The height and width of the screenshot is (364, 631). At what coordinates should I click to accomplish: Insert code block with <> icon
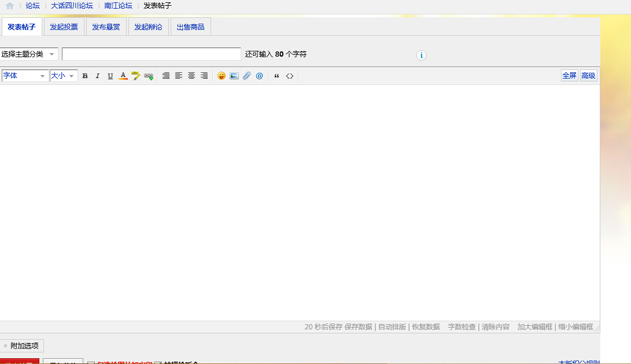click(x=290, y=76)
